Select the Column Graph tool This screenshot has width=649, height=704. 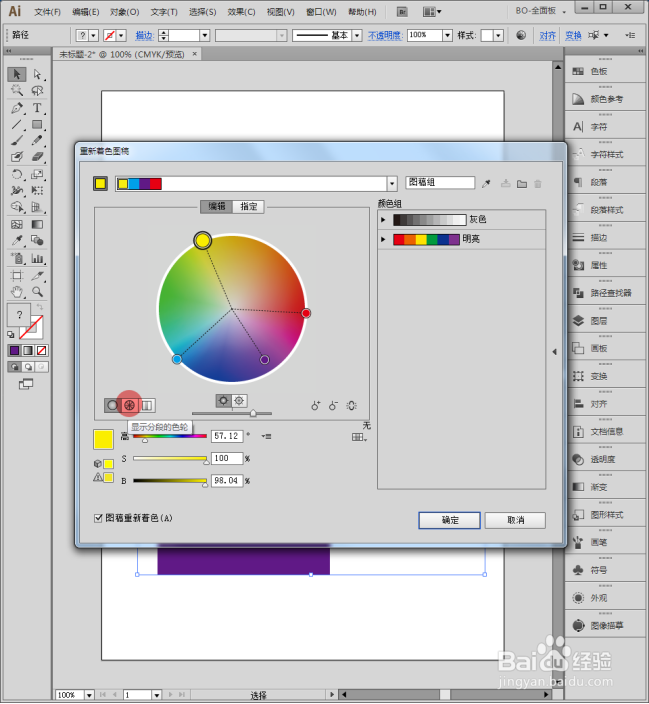(37, 258)
